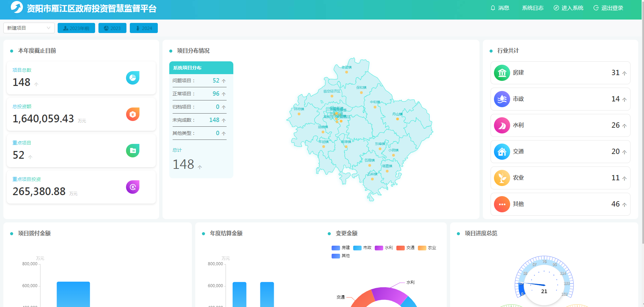Click the 伍隍镇 marker on the map
644x307 pixels.
370,165
